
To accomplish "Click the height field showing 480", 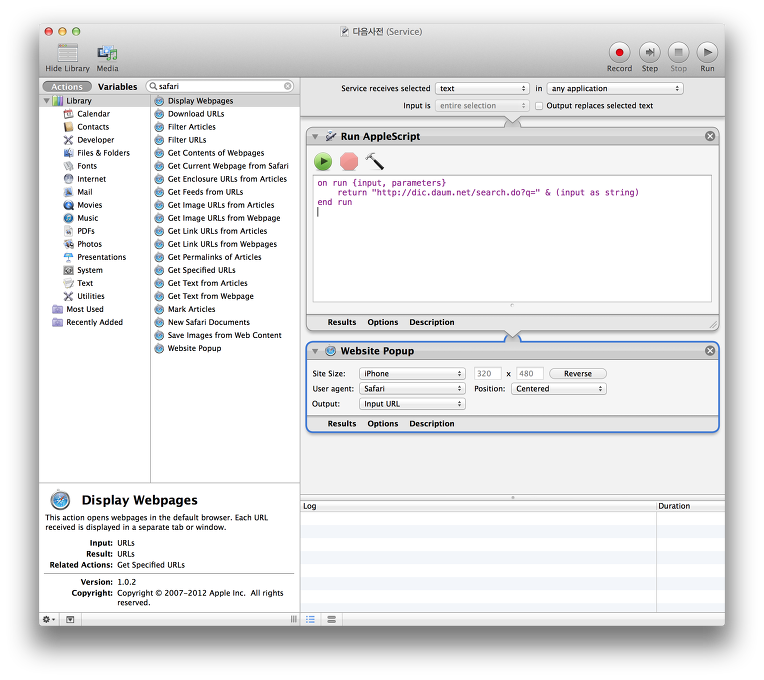I will pyautogui.click(x=530, y=374).
